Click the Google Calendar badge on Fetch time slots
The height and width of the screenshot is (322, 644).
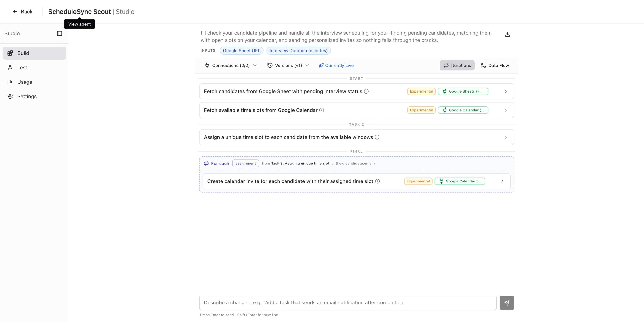463,110
